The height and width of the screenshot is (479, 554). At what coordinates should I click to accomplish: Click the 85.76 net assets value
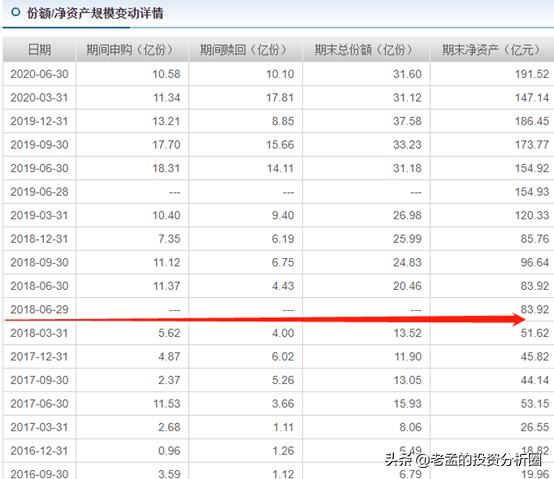pyautogui.click(x=535, y=239)
